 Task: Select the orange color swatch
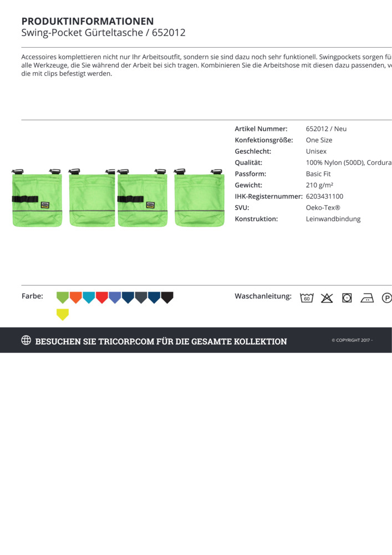pyautogui.click(x=75, y=297)
